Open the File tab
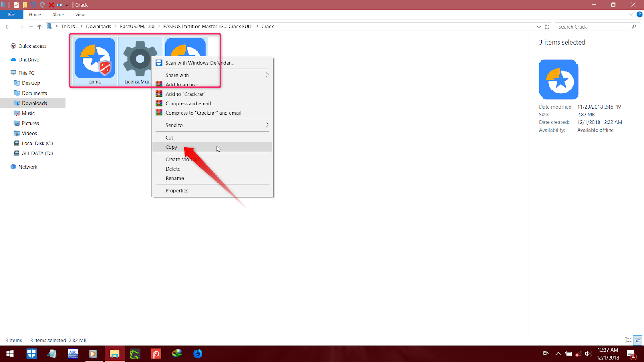This screenshot has width=644, height=362. click(x=11, y=14)
